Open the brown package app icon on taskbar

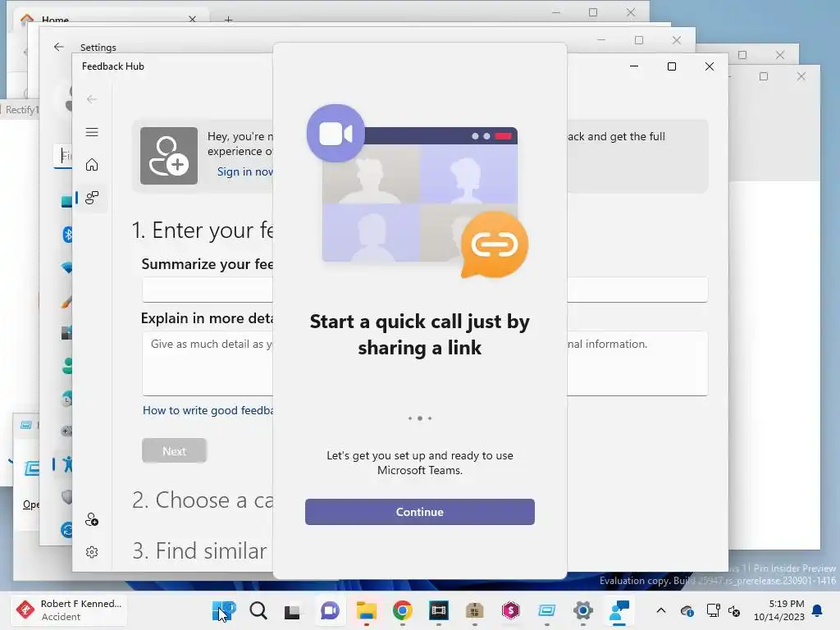click(x=475, y=610)
